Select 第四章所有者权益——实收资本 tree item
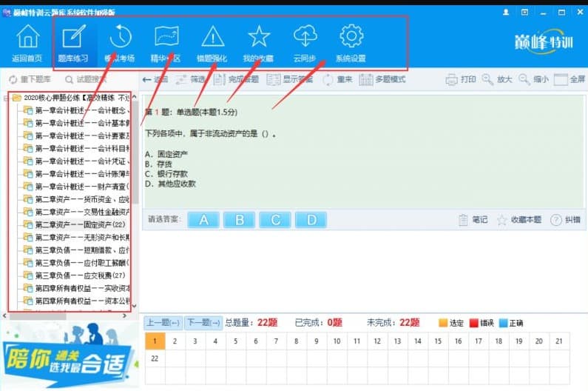Image resolution: width=588 pixels, height=391 pixels. pyautogui.click(x=76, y=288)
